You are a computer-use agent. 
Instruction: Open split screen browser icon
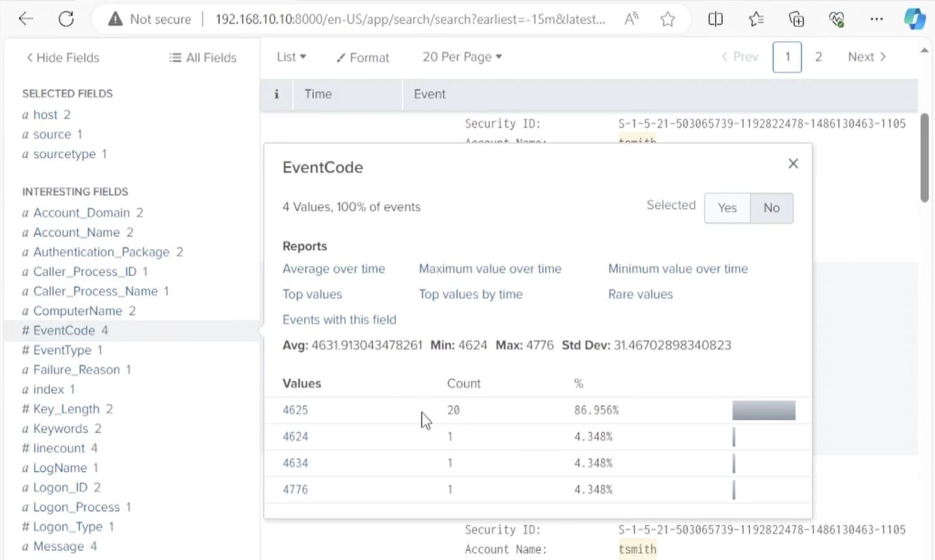[715, 19]
